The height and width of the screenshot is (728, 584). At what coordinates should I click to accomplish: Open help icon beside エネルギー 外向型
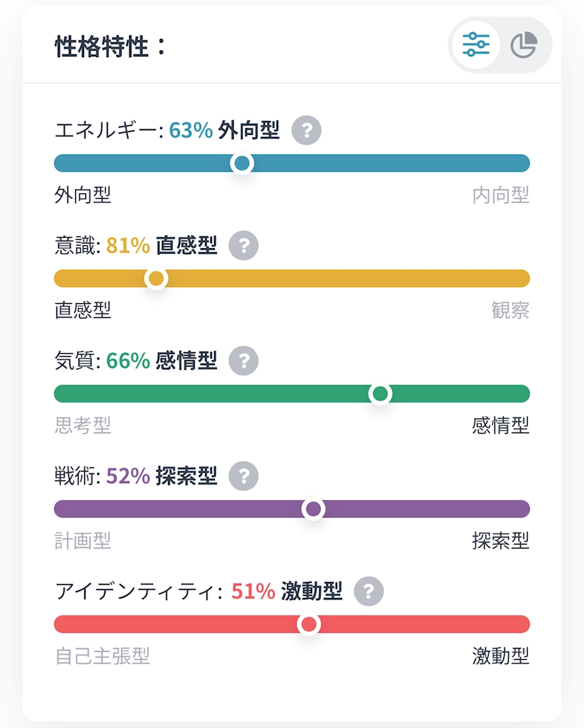coord(307,130)
